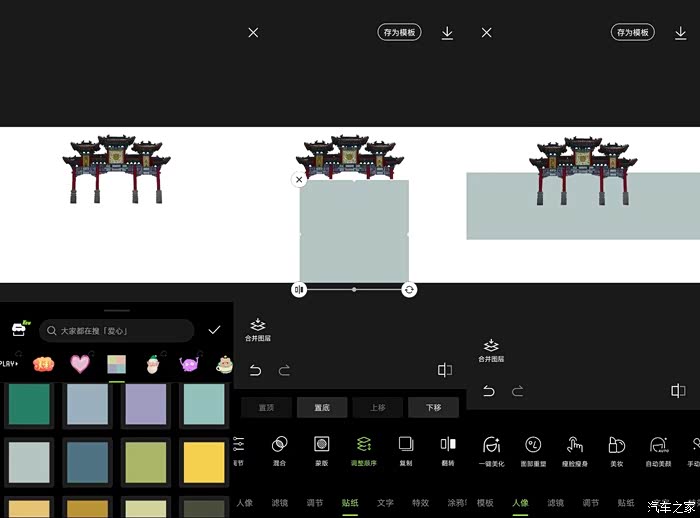Screen dimensions: 700x518
Task: Click 存为模板 button in right panel
Action: point(633,33)
